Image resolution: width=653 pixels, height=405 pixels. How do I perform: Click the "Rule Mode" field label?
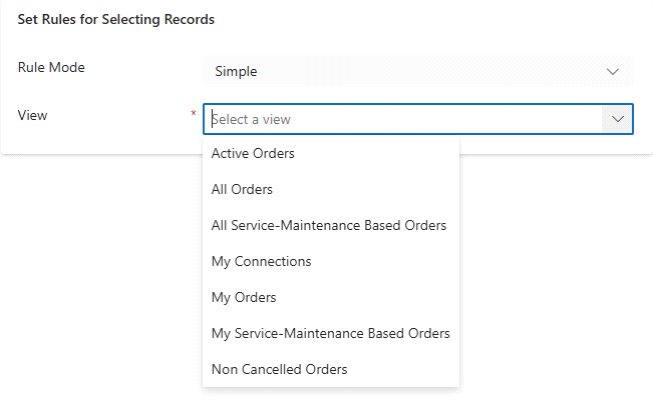tap(51, 67)
